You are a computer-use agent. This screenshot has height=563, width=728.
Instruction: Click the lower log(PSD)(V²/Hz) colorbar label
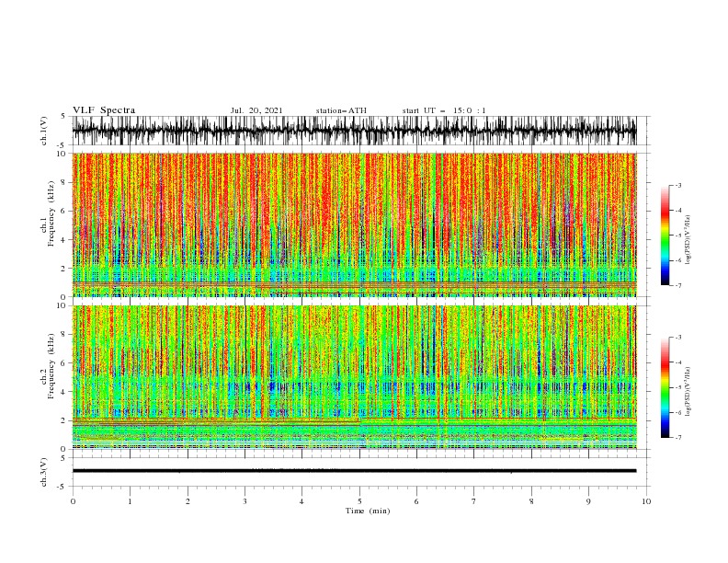[x=688, y=392]
